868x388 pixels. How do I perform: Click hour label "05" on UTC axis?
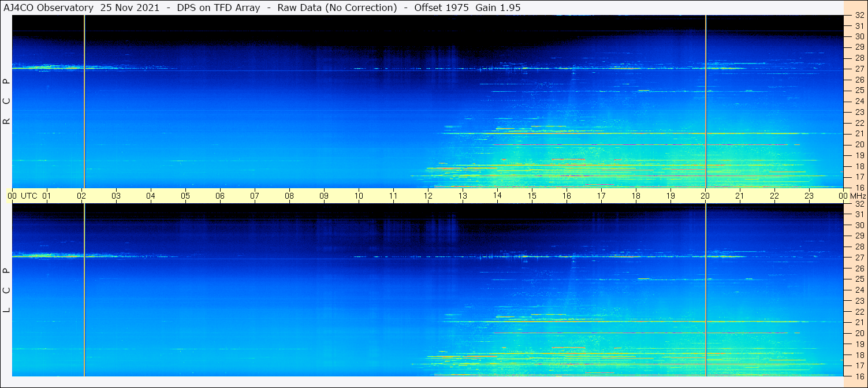(185, 196)
